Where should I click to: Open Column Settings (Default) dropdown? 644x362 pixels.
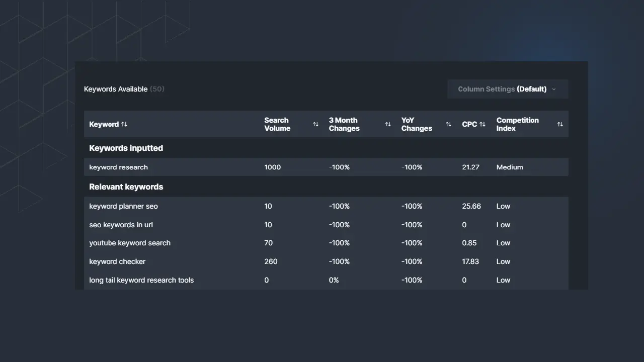coord(508,89)
